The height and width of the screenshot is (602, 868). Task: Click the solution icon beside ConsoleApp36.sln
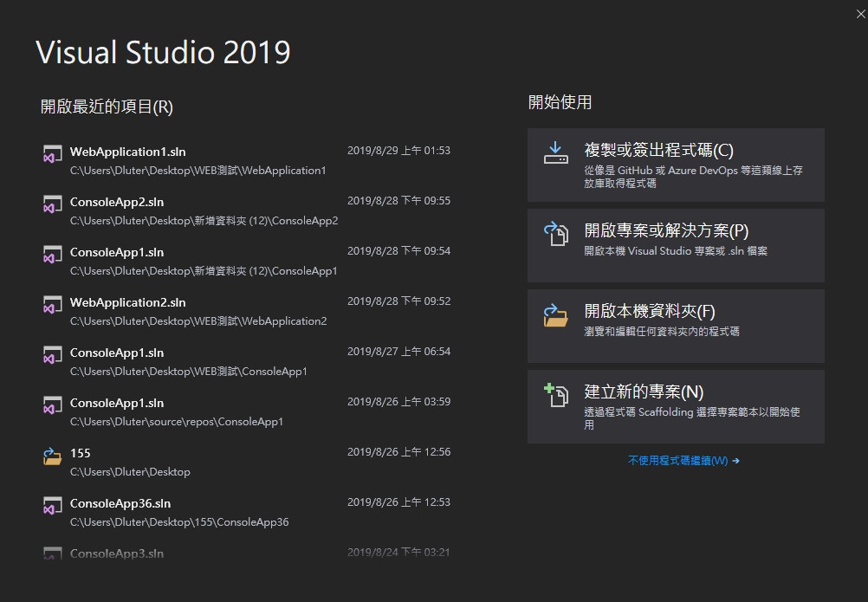[53, 506]
